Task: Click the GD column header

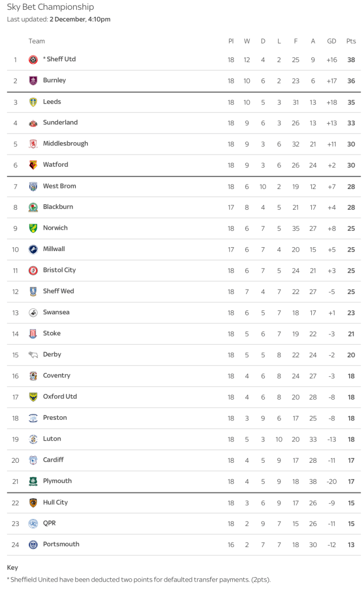Action: click(331, 41)
